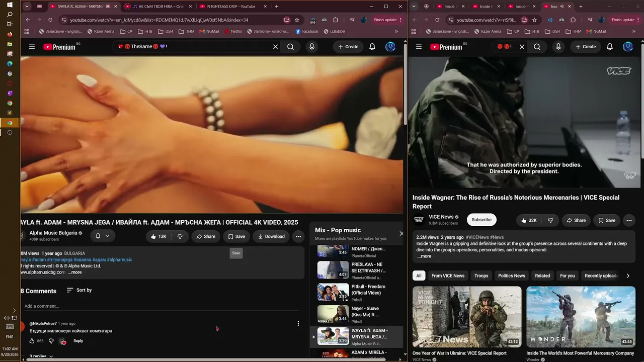Screen dimensions: 644x362
Task: Open tab search dropdown in right browser
Action: coord(414,7)
